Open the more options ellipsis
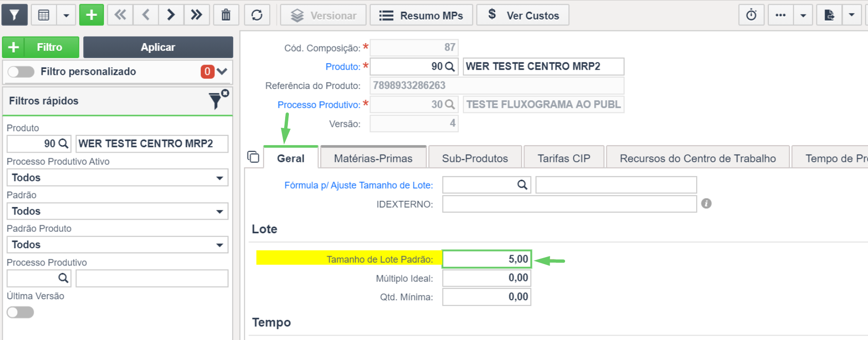This screenshot has height=340, width=868. coord(780,15)
